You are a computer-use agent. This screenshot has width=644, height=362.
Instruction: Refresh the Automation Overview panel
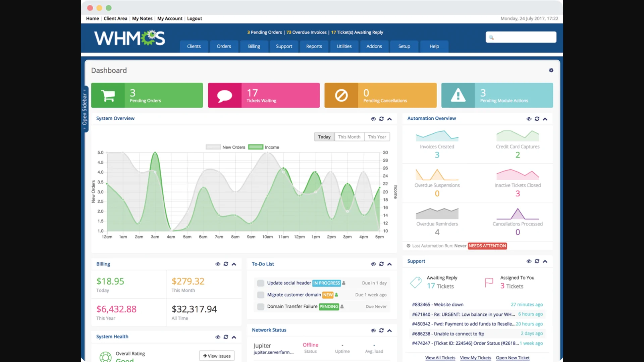pyautogui.click(x=537, y=119)
